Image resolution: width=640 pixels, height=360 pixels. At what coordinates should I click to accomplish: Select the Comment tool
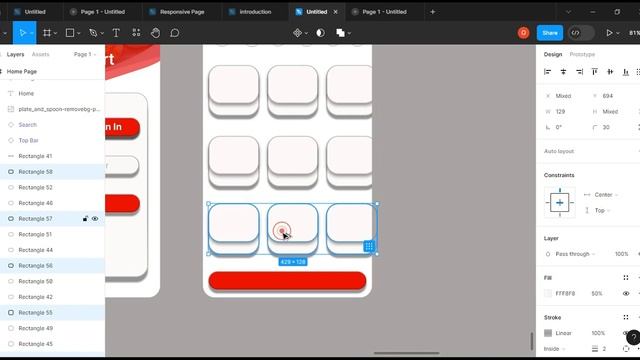point(175,33)
